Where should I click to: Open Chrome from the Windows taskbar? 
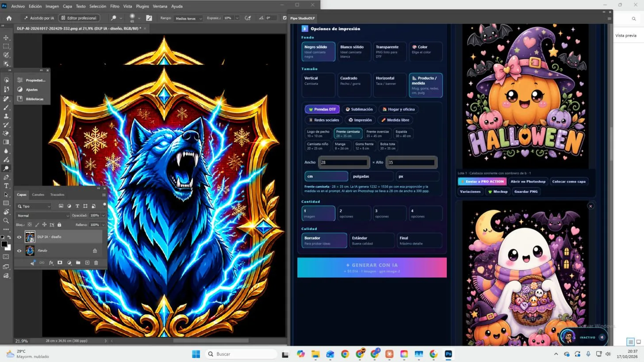tap(345, 354)
